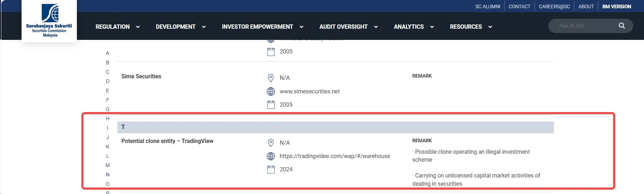Click 'Carrying on unlicensed capital market activities' remark

[476, 180]
